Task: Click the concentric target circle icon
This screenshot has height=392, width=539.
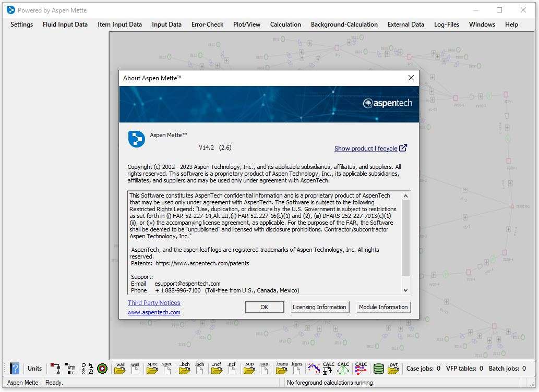Action: pos(102,369)
